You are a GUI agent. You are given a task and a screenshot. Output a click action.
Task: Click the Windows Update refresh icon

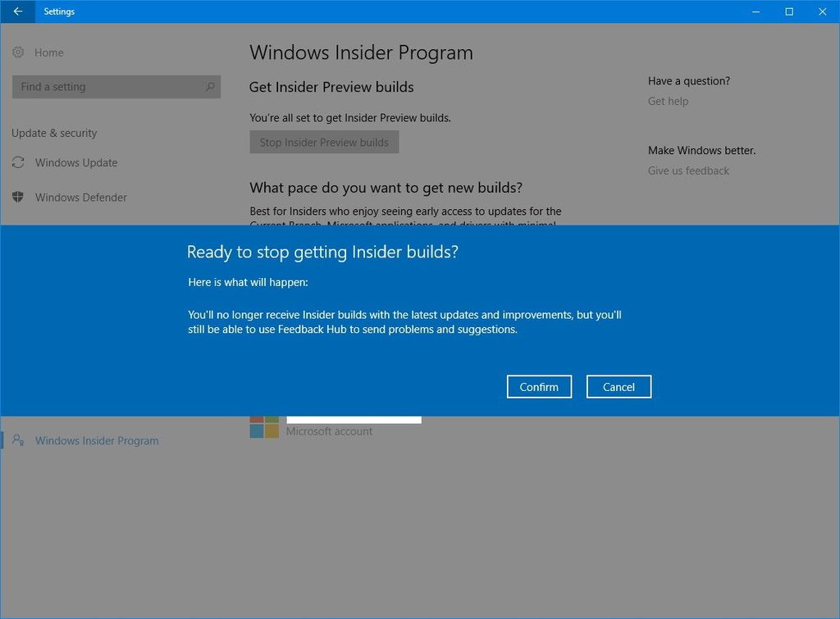tap(18, 162)
